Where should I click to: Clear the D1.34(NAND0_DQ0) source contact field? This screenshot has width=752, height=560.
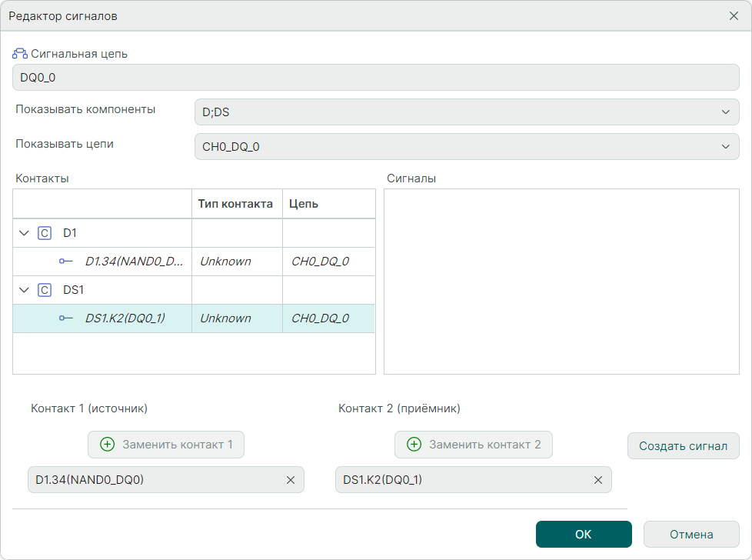click(291, 480)
